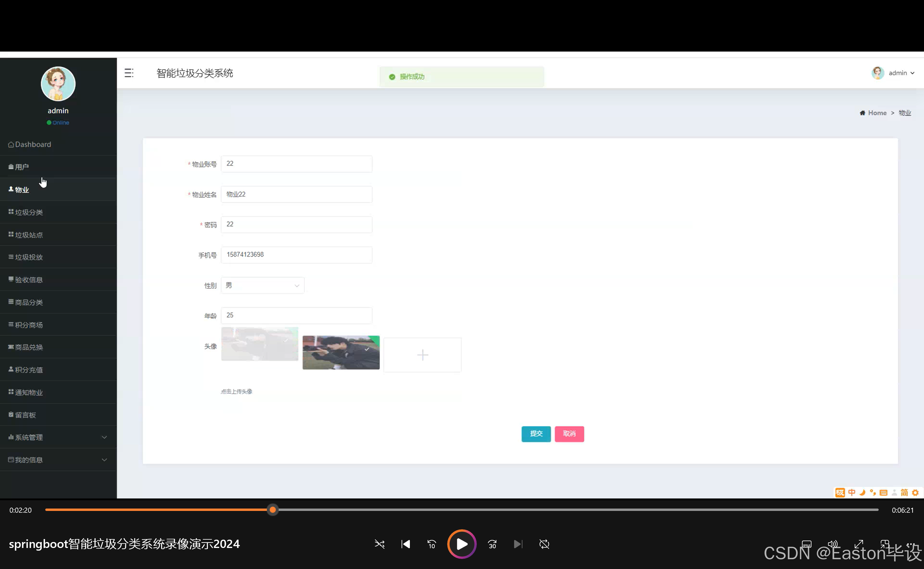Open the 性别 gender dropdown
The height and width of the screenshot is (569, 924).
[262, 286]
